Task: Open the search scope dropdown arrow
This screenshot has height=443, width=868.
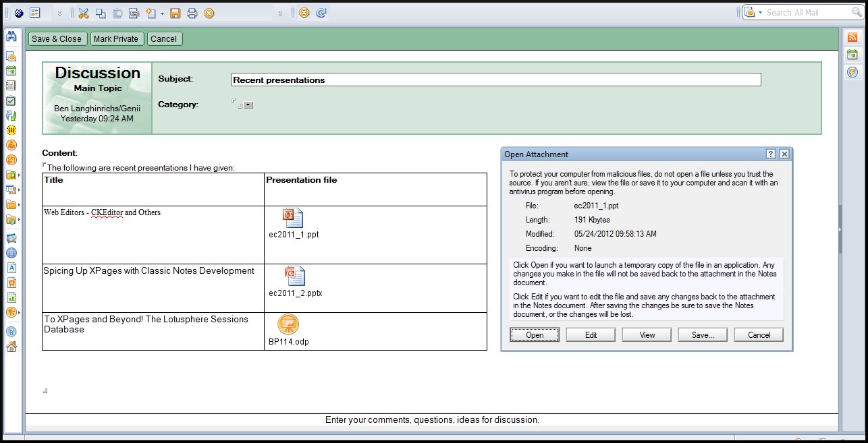Action: point(760,13)
